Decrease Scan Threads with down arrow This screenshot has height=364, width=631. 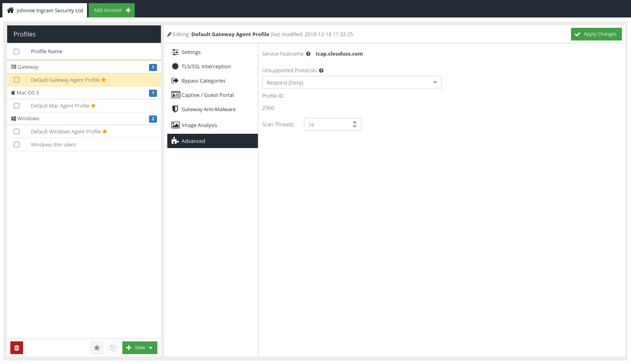[355, 127]
